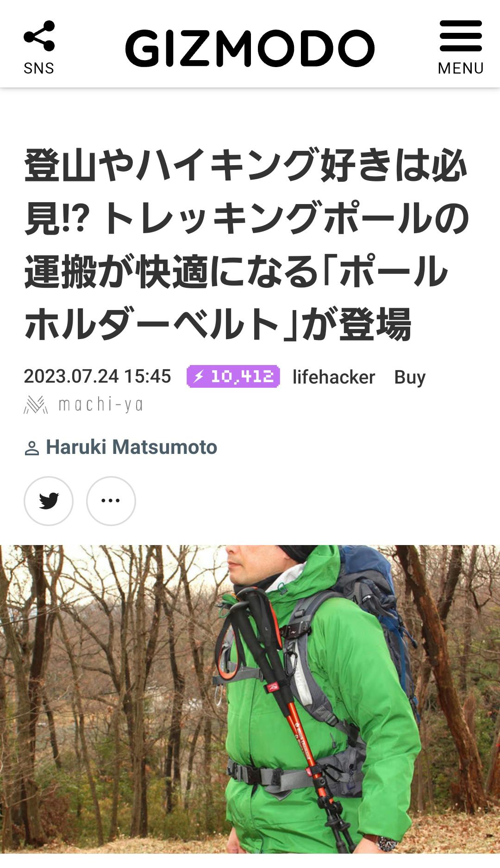The height and width of the screenshot is (868, 500).
Task: Share article via Twitter bird button
Action: coord(49,501)
